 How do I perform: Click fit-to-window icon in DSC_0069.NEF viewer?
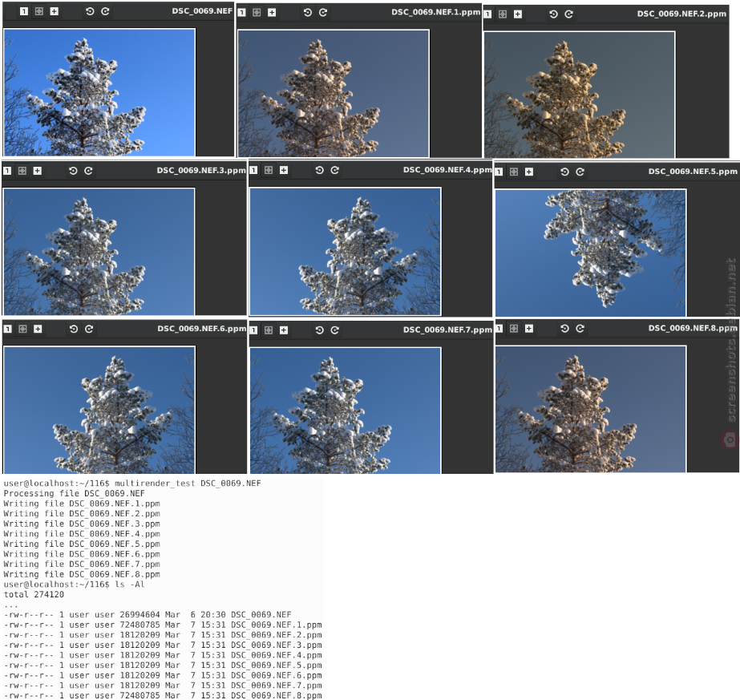pyautogui.click(x=39, y=11)
